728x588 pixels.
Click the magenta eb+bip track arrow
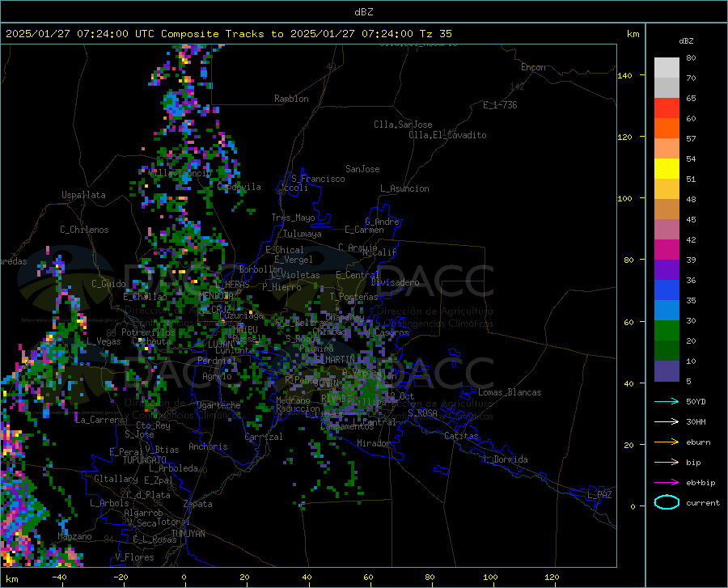point(667,483)
